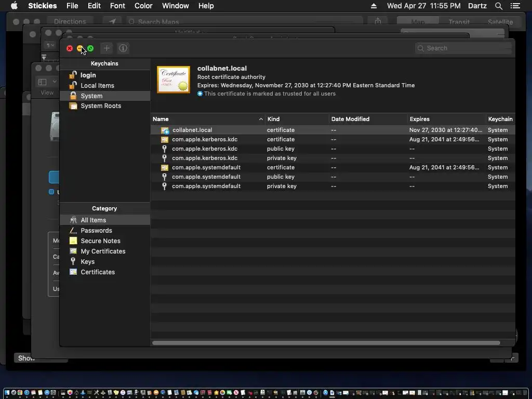The image size is (532, 399).
Task: Select the com.apple.kerberos.kdc private key row
Action: click(x=333, y=158)
